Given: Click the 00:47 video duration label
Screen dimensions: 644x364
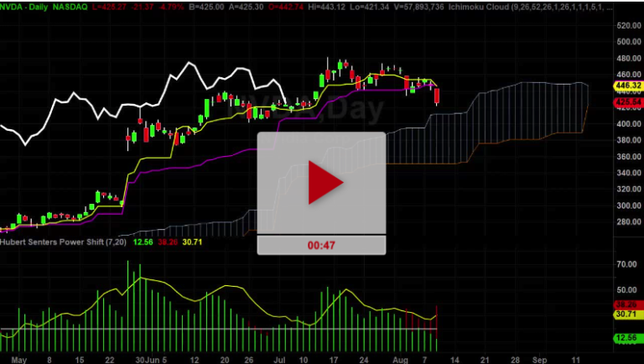Looking at the screenshot, I should pyautogui.click(x=321, y=245).
